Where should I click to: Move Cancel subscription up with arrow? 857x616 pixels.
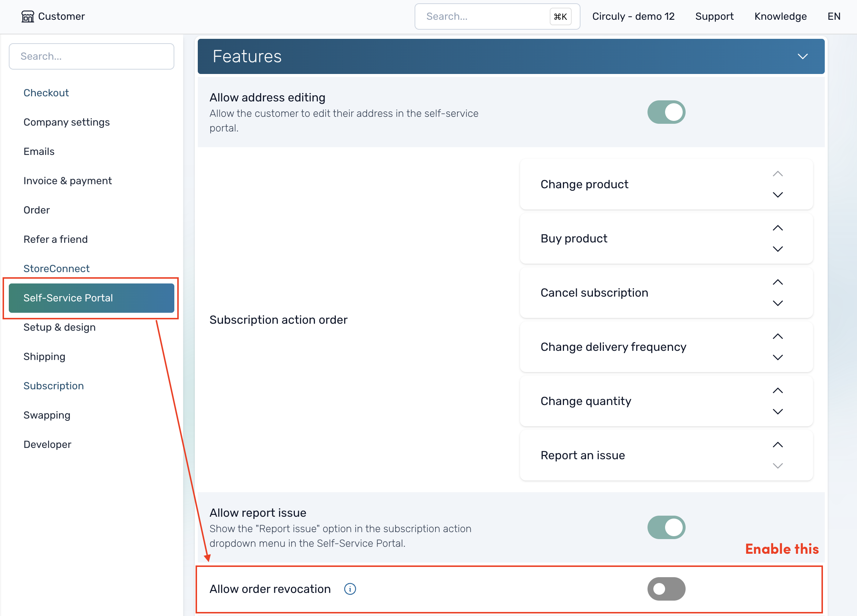(778, 282)
